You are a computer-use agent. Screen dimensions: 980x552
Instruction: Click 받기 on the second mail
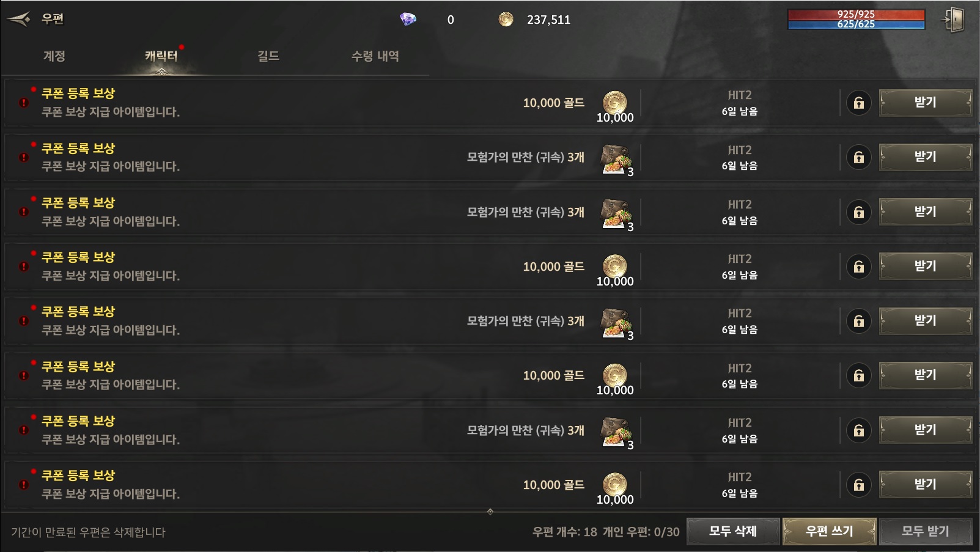point(925,157)
